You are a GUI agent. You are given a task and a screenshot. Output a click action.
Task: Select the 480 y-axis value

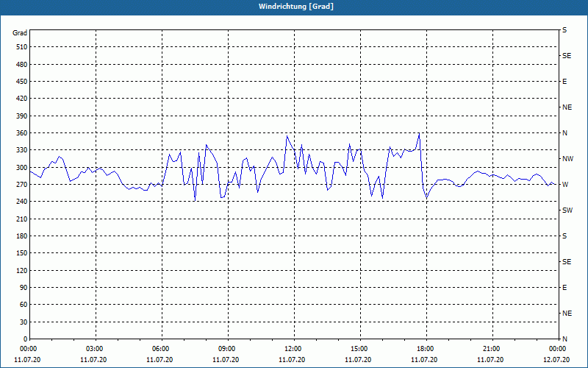pyautogui.click(x=22, y=65)
